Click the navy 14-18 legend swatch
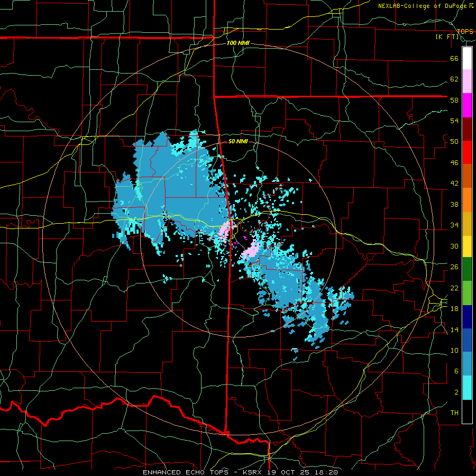476x476 pixels. pyautogui.click(x=467, y=317)
